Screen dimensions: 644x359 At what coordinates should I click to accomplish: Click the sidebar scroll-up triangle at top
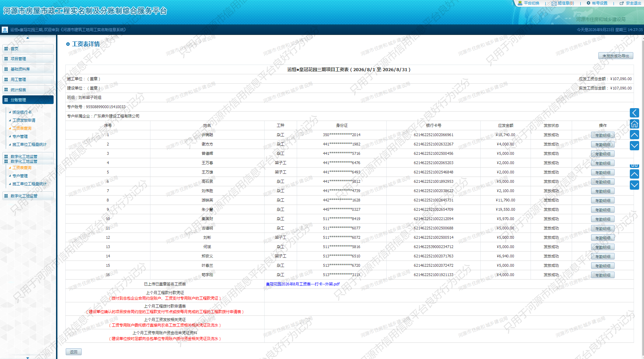pos(28,38)
